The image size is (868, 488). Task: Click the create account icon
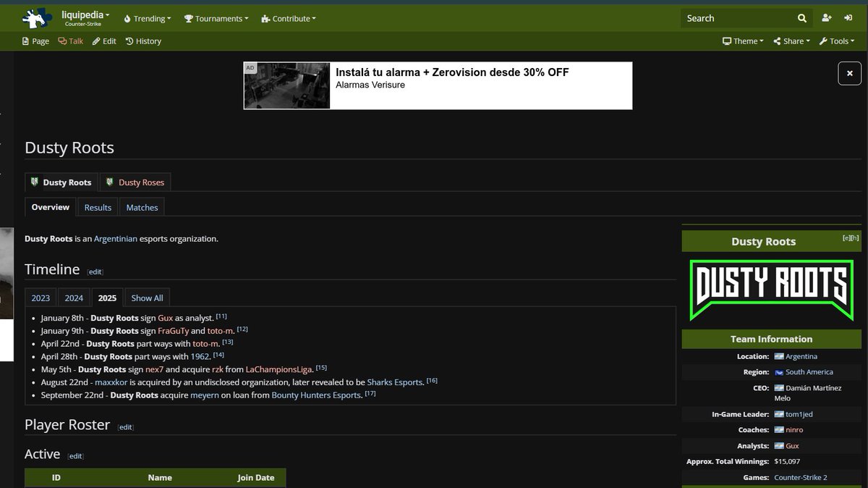[827, 19]
